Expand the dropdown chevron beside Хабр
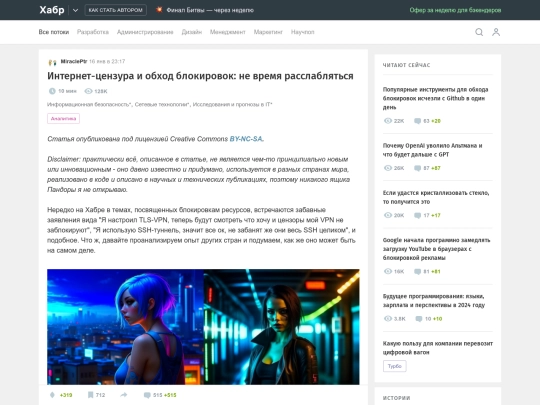The image size is (540, 405). pyautogui.click(x=75, y=10)
